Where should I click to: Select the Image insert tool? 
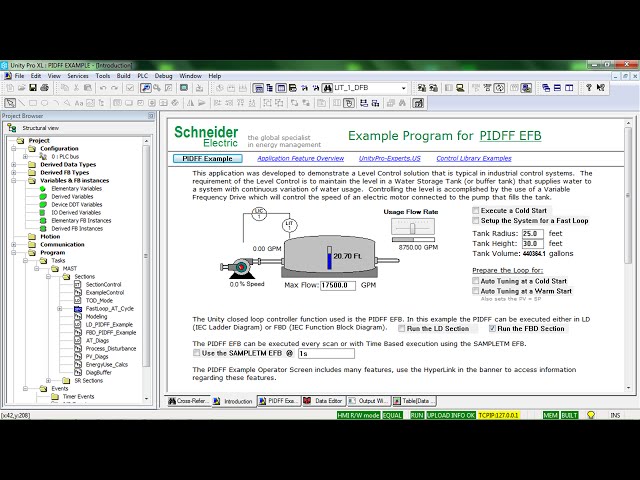click(x=90, y=103)
